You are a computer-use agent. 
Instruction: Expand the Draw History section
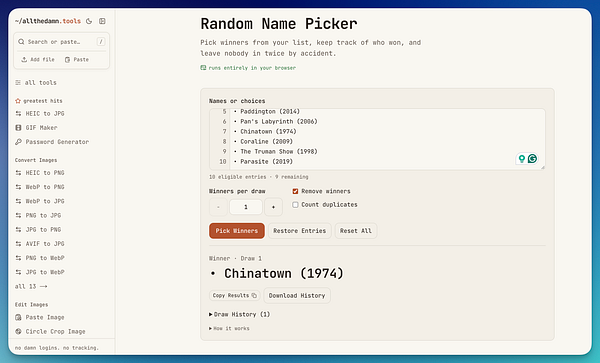pos(240,314)
